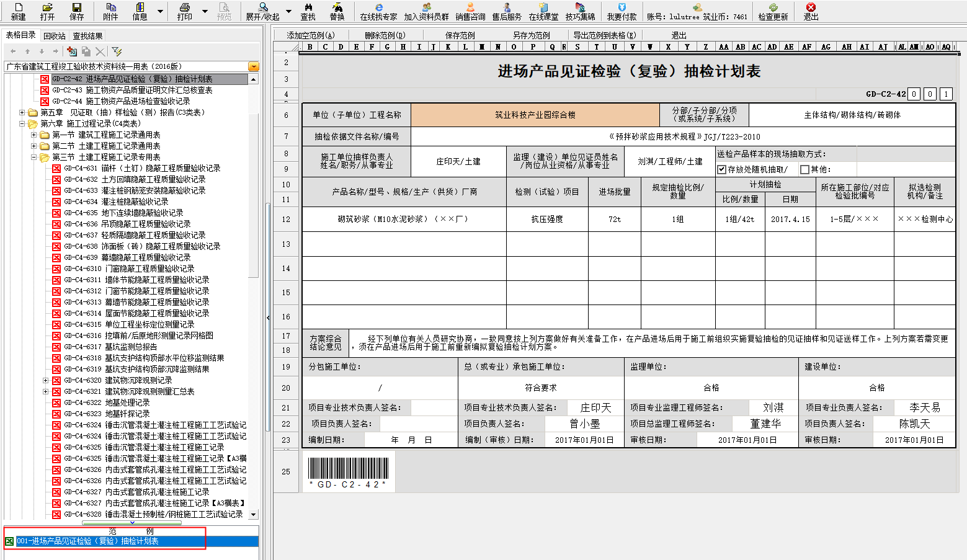Switch to 回收站 tab
Image resolution: width=967 pixels, height=560 pixels.
[55, 36]
